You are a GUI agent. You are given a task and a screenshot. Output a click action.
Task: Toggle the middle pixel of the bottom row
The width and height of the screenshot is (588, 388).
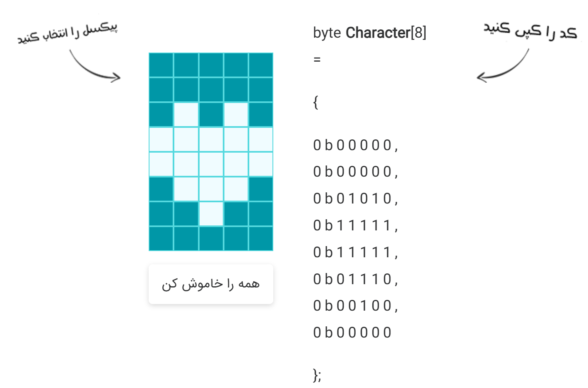(x=211, y=239)
